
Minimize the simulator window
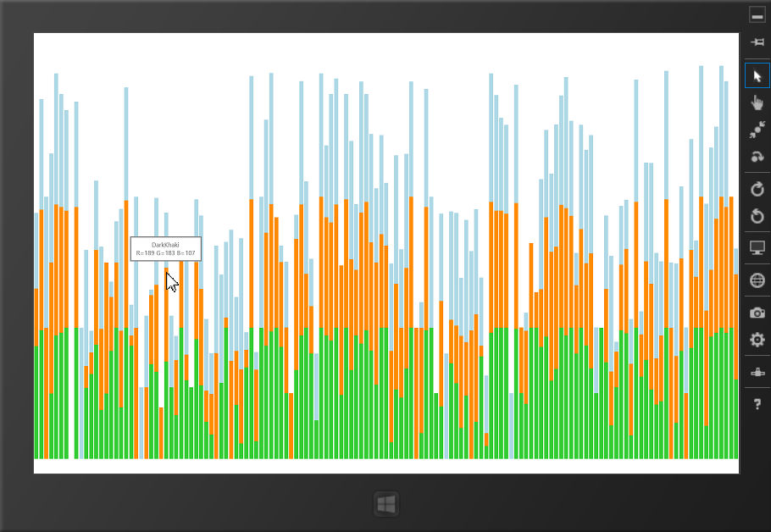757,15
